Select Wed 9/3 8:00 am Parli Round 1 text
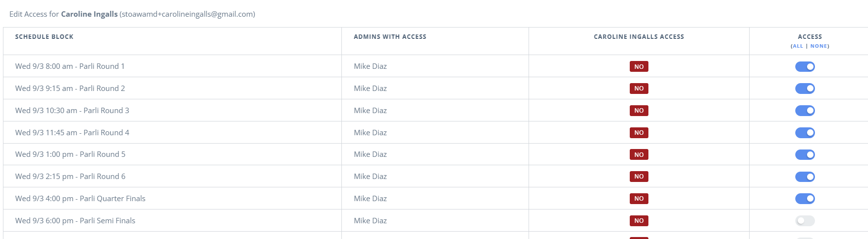Image resolution: width=868 pixels, height=239 pixels. (x=70, y=66)
